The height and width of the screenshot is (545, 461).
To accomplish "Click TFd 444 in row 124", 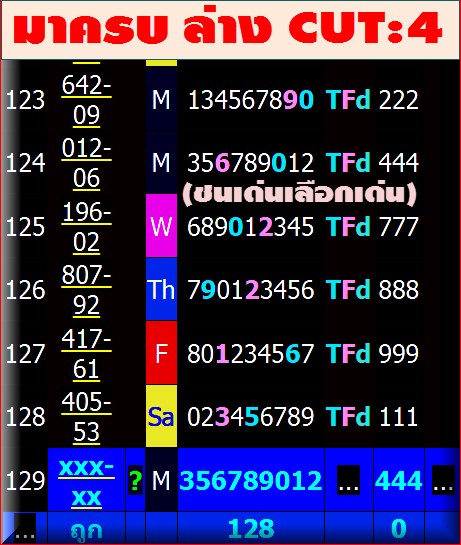I will coord(372,162).
